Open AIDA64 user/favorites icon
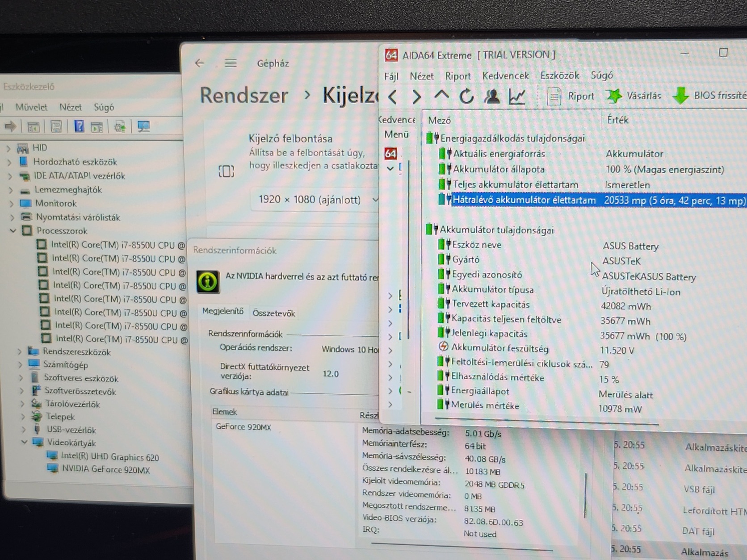The image size is (747, 560). click(x=492, y=96)
